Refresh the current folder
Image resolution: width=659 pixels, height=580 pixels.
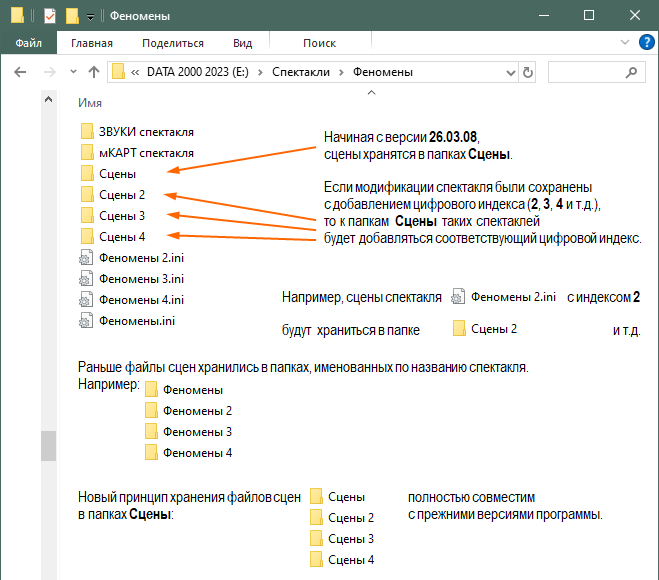click(x=528, y=72)
